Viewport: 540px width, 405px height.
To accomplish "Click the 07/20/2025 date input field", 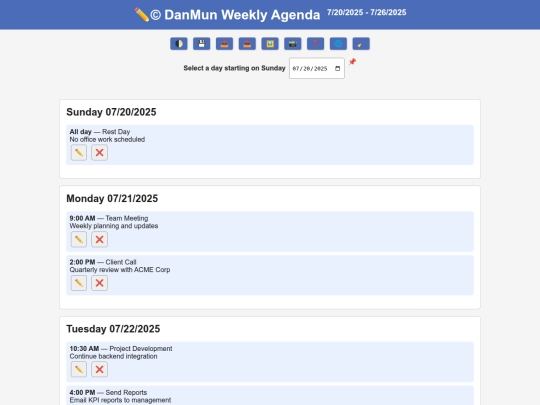I will point(316,68).
